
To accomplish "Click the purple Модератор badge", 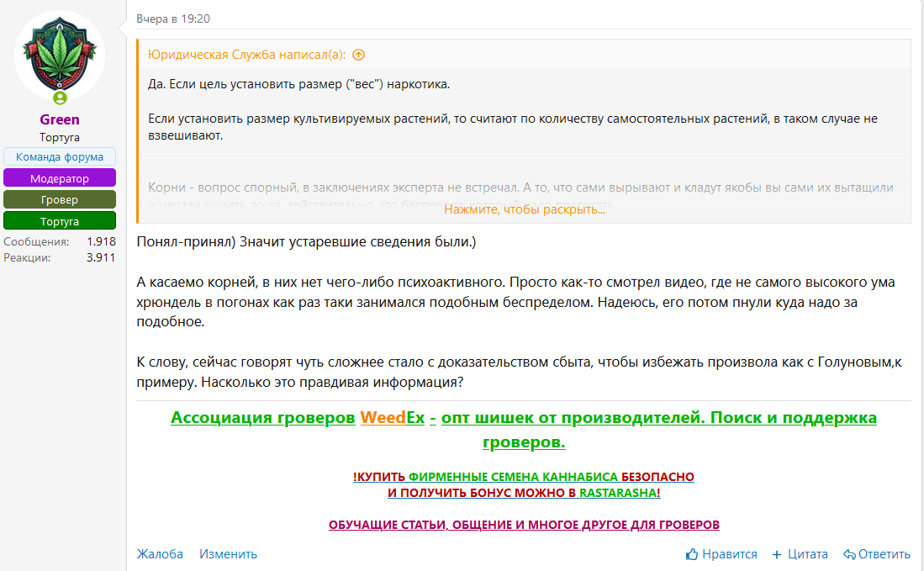I will pyautogui.click(x=59, y=178).
